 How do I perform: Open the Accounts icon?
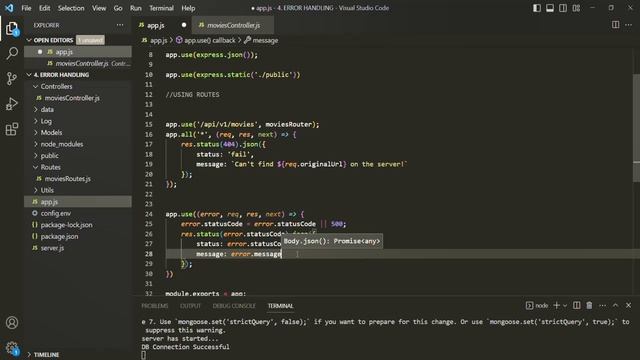[x=12, y=322]
